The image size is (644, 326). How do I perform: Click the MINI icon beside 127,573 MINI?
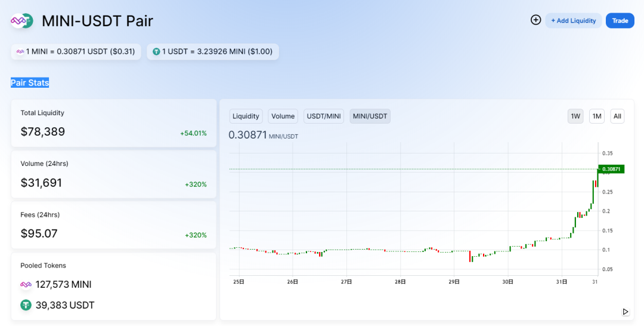tap(26, 284)
